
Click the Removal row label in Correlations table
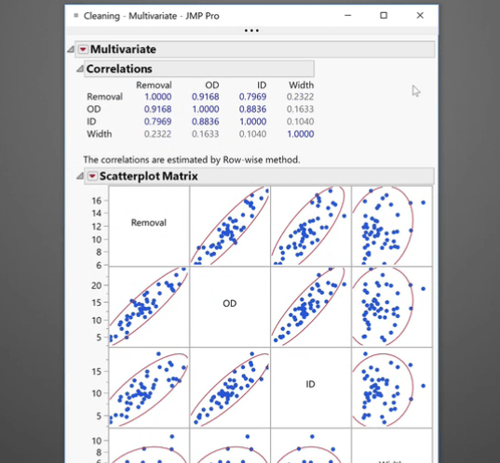tap(105, 97)
